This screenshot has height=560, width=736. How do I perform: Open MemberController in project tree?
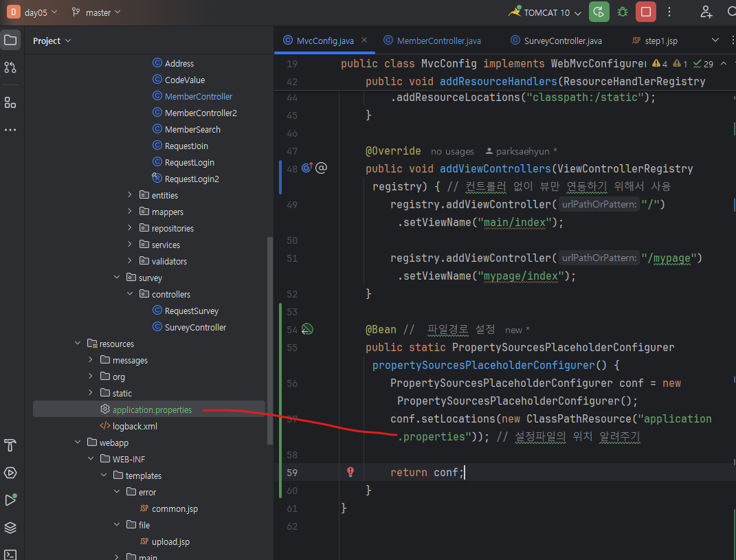pyautogui.click(x=192, y=96)
